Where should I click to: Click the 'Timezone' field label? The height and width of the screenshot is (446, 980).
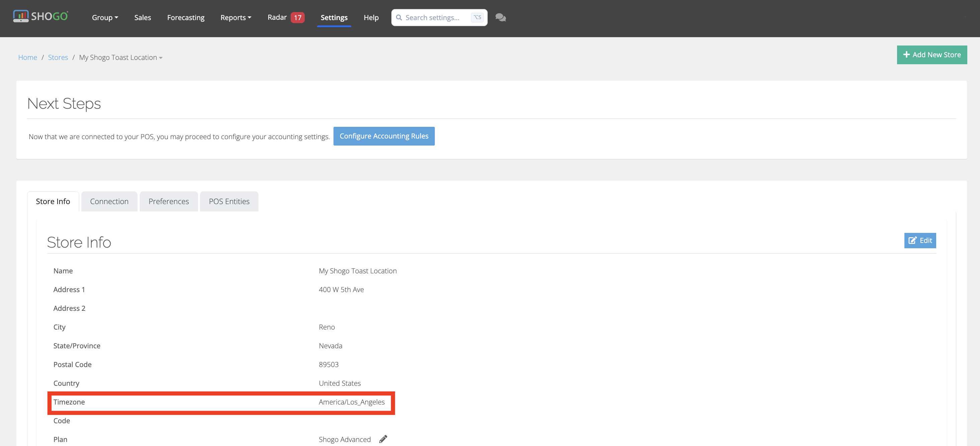click(x=69, y=402)
